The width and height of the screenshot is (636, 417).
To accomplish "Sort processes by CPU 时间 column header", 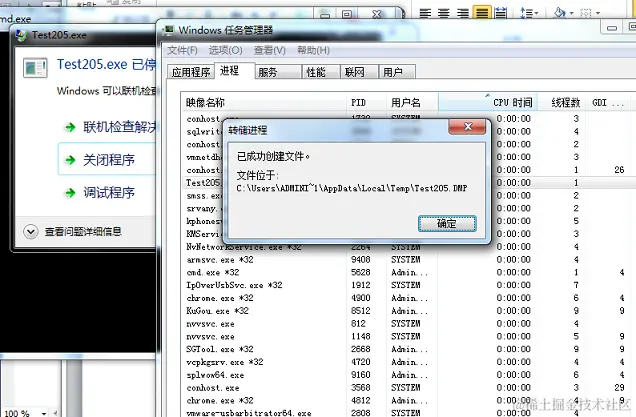I will 488,102.
